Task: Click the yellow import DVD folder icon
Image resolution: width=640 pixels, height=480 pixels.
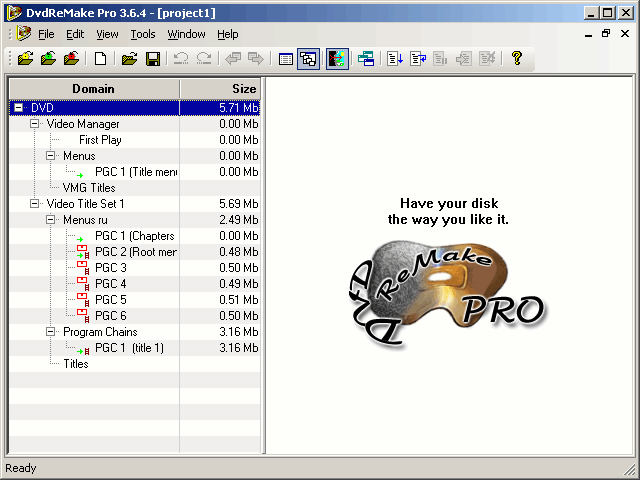Action: coord(26,58)
